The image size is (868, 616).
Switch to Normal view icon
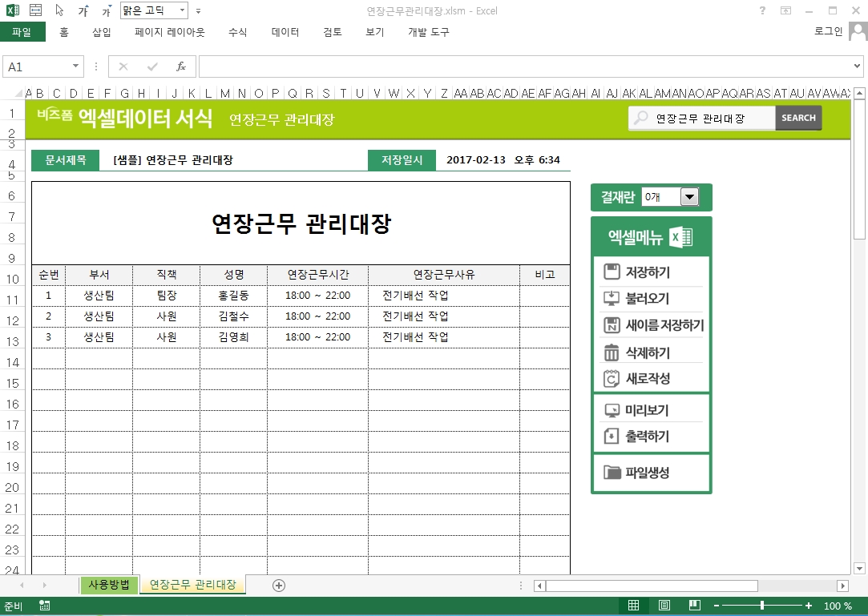633,606
